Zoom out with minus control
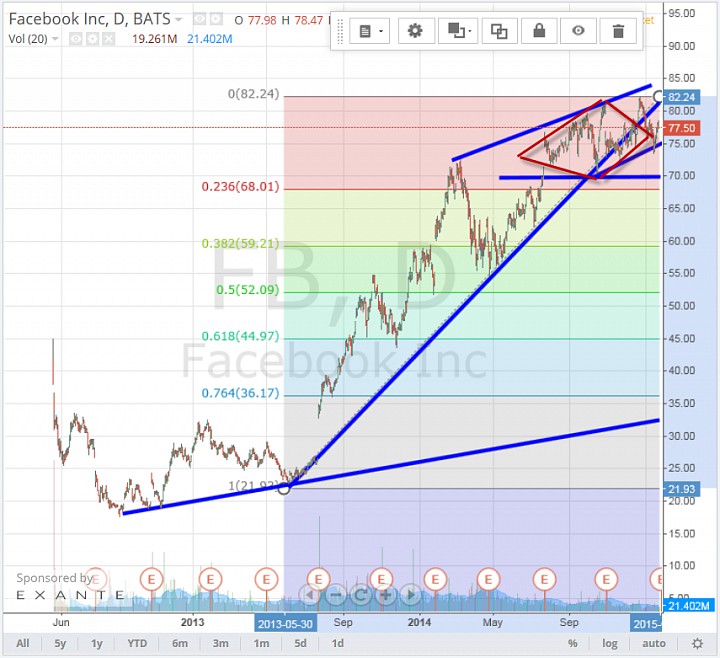 pos(336,595)
